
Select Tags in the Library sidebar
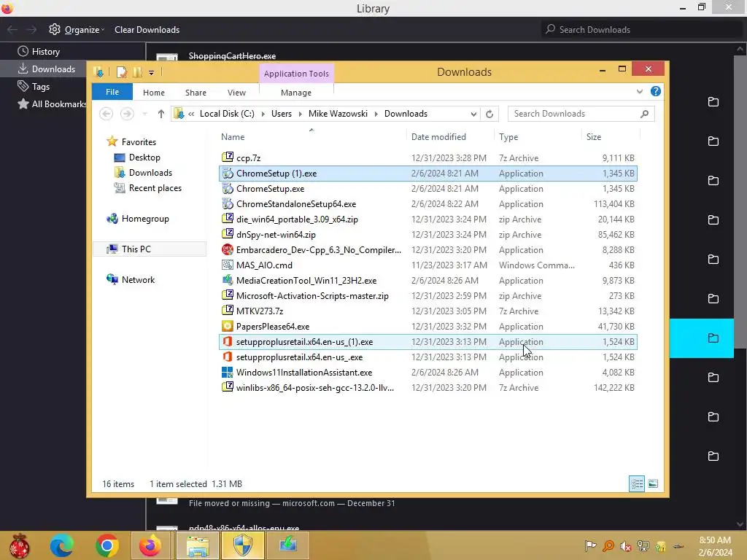tap(34, 86)
